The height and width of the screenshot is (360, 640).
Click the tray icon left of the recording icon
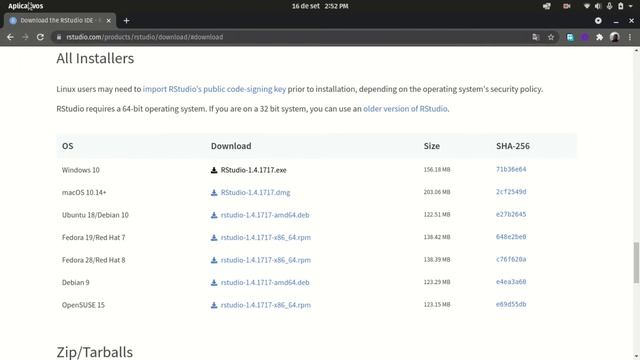[x=547, y=6]
